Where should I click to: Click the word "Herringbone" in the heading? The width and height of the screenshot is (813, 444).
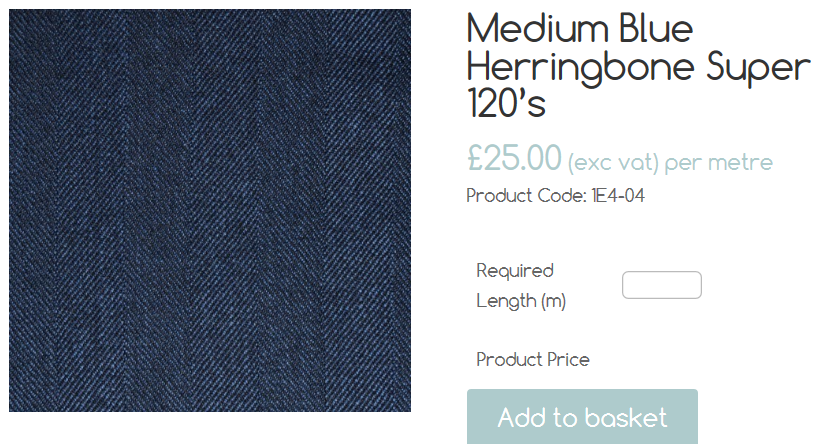click(581, 68)
